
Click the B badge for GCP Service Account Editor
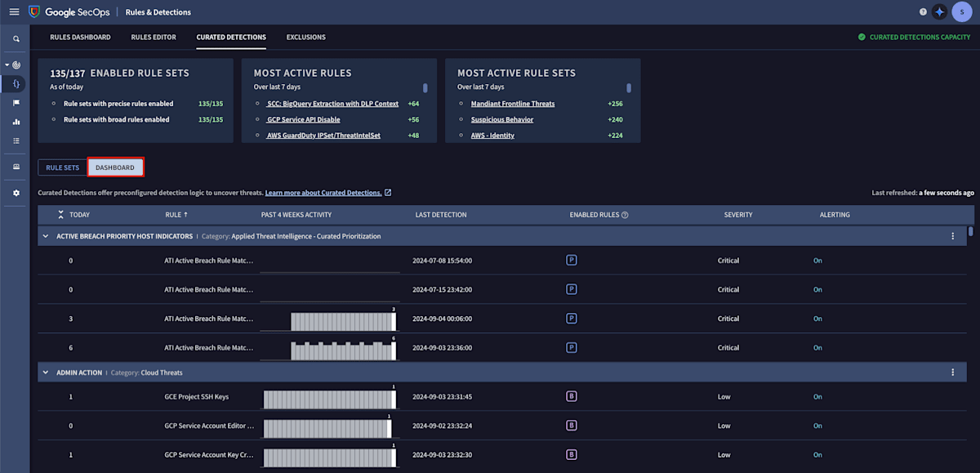[x=572, y=426]
